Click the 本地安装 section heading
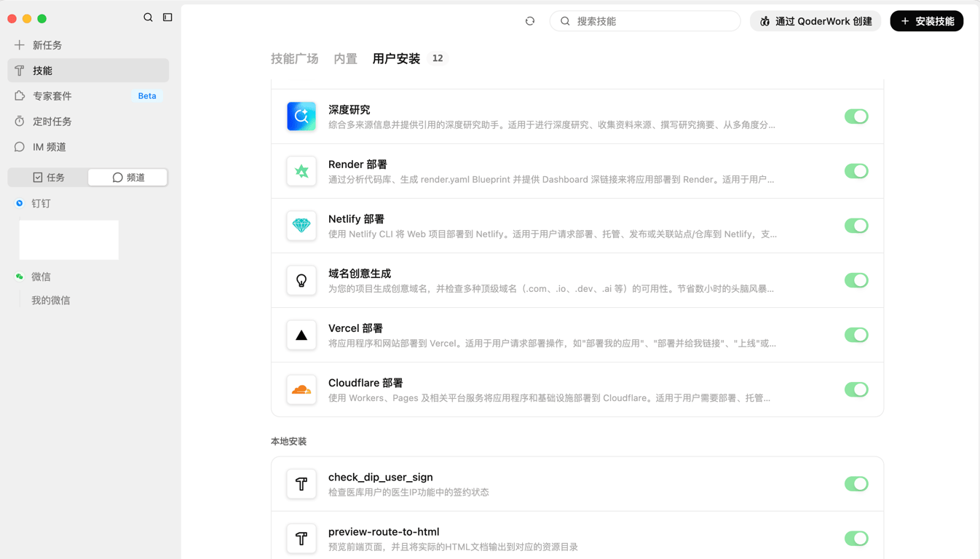This screenshot has height=559, width=980. tap(289, 442)
